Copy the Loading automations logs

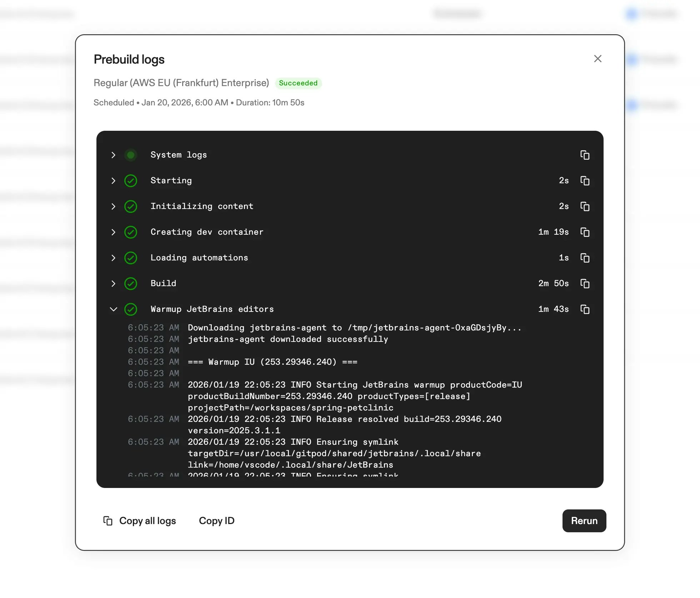point(585,258)
